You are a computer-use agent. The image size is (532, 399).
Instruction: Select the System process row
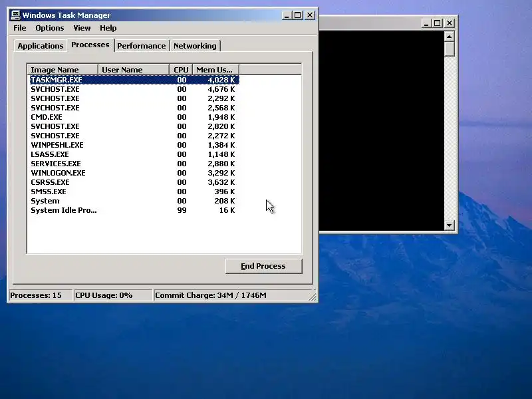point(134,201)
